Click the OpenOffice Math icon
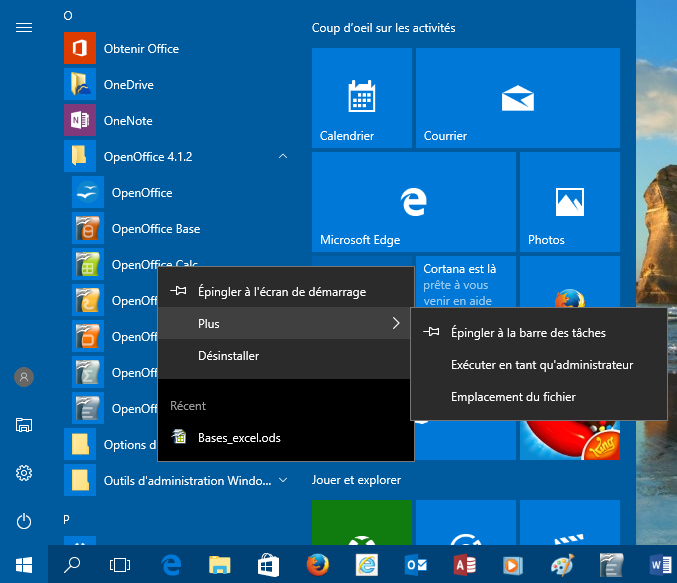This screenshot has width=677, height=583. point(88,372)
